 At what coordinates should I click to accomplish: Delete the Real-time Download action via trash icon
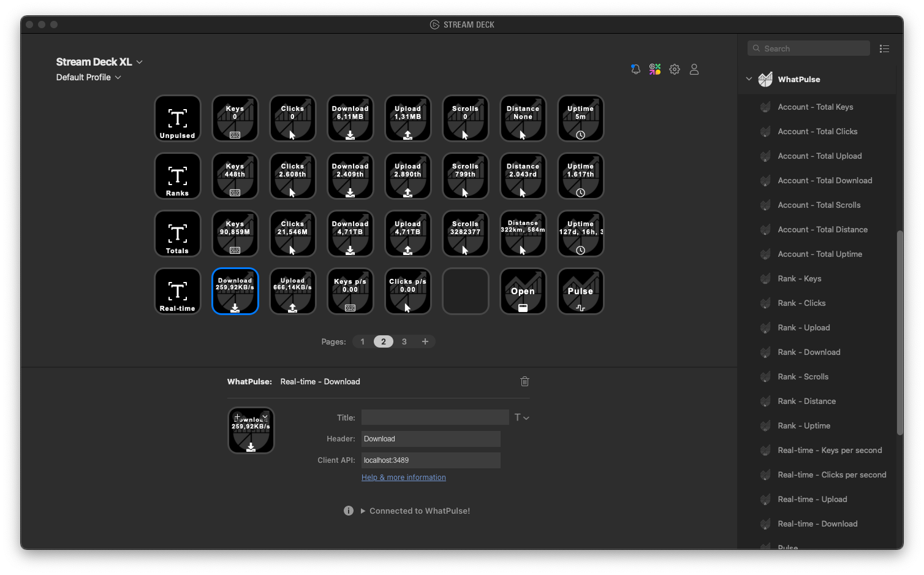tap(524, 381)
